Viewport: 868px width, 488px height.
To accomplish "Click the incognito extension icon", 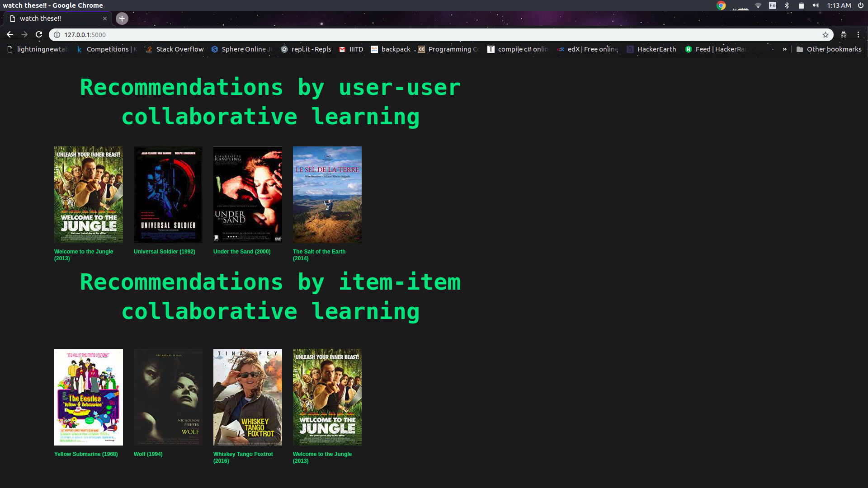I will pyautogui.click(x=843, y=35).
